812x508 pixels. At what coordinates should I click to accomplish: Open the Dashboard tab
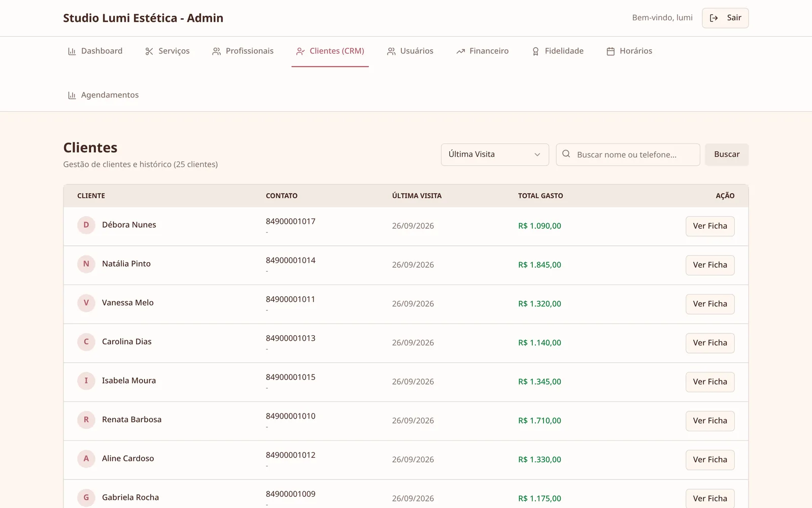click(x=95, y=51)
